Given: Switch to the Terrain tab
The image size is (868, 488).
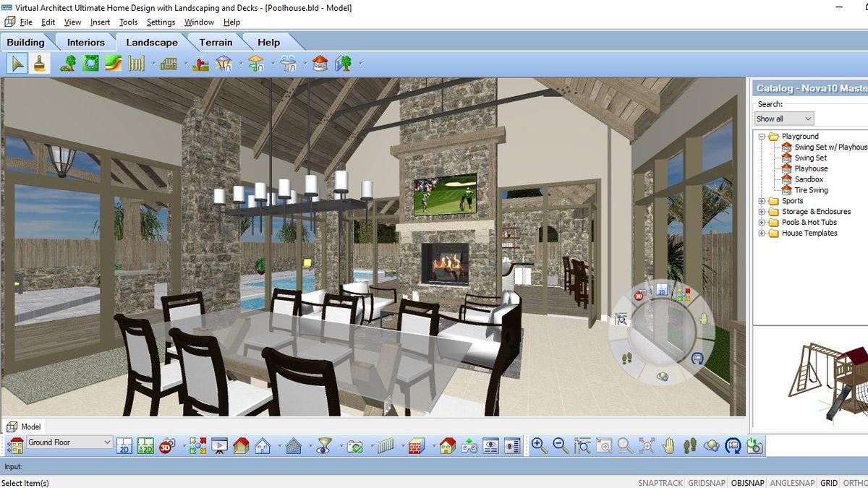Looking at the screenshot, I should 215,42.
